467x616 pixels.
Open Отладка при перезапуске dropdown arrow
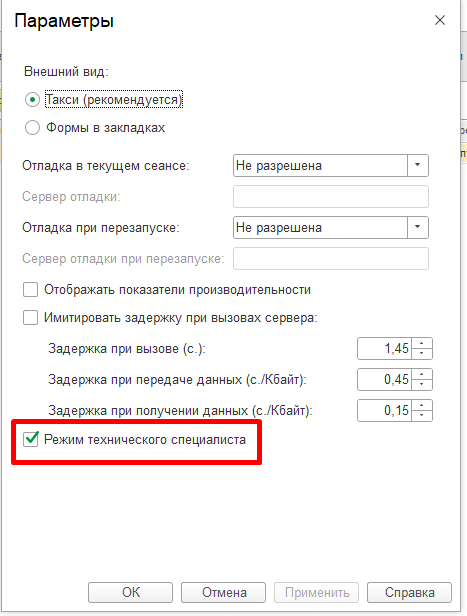[418, 227]
